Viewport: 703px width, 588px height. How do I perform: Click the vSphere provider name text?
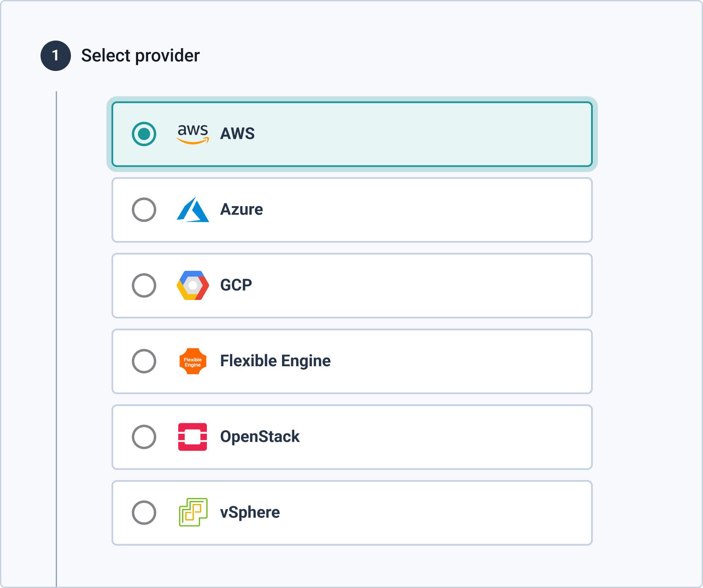(250, 512)
